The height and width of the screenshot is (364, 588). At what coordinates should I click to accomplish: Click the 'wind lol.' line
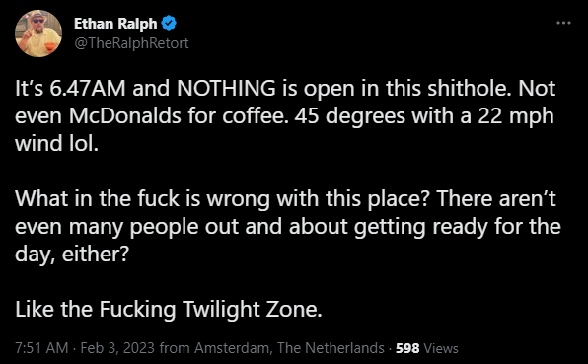56,144
